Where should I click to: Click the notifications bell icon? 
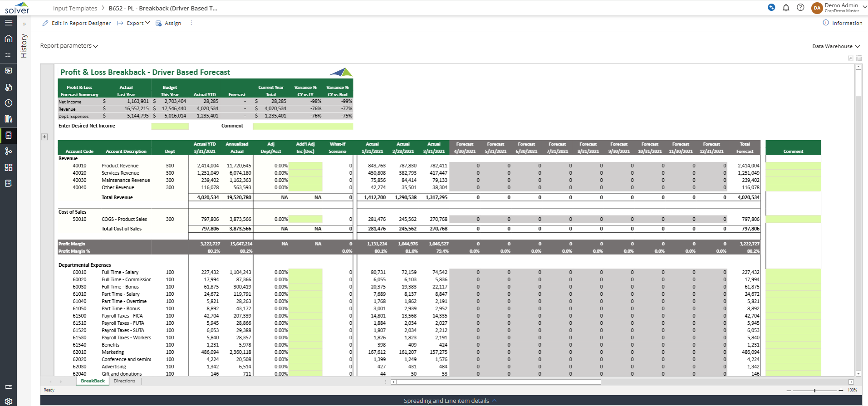786,8
